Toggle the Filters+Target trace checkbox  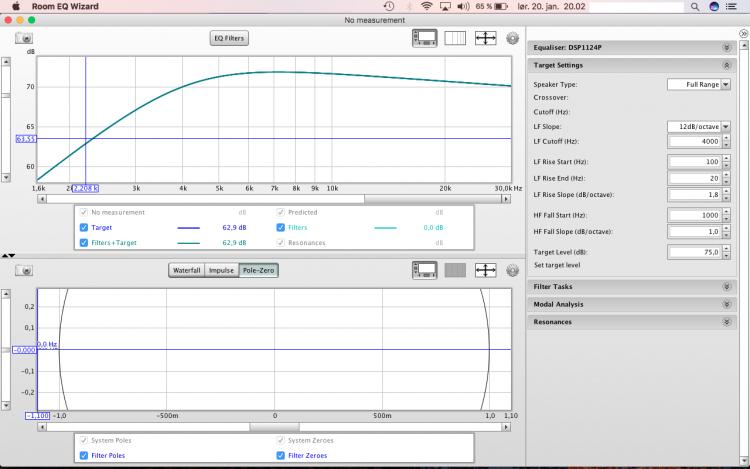coord(83,243)
